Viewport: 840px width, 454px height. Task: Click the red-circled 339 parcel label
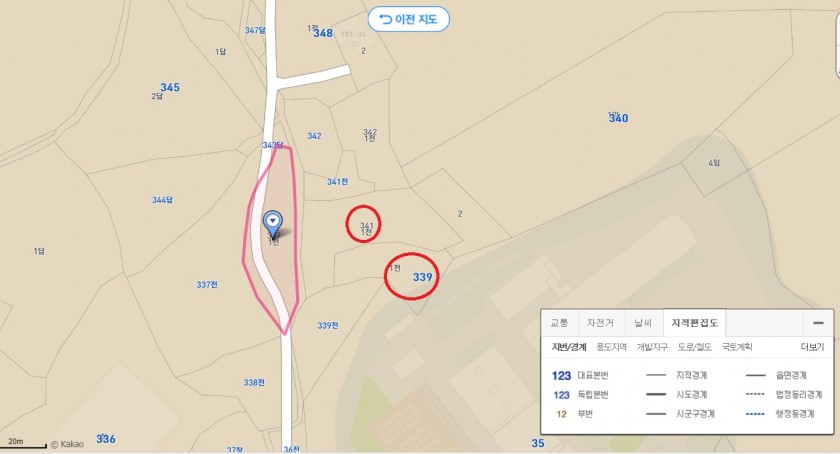point(422,277)
